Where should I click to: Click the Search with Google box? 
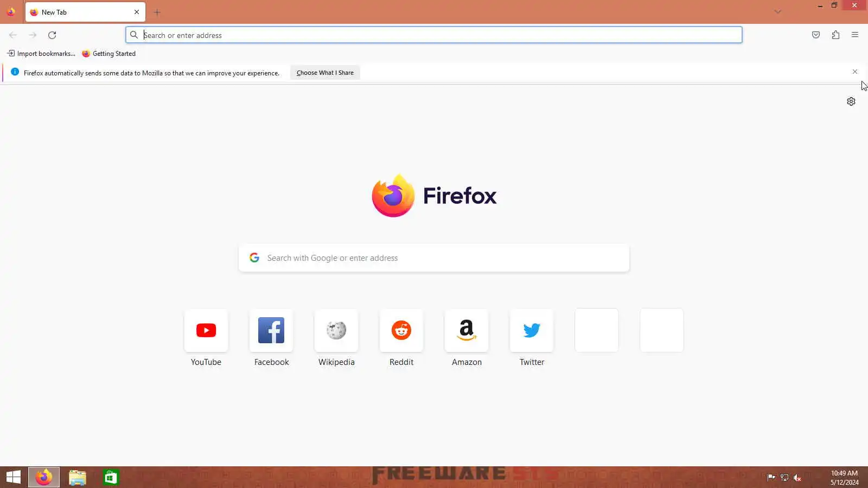pos(434,258)
